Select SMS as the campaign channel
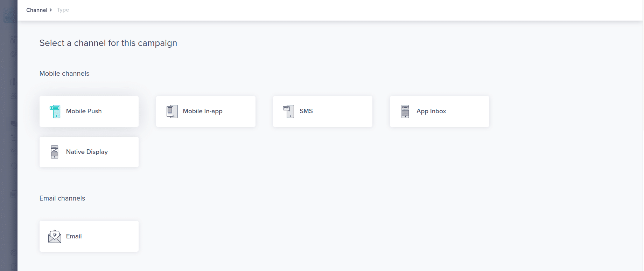The image size is (644, 271). pyautogui.click(x=322, y=111)
